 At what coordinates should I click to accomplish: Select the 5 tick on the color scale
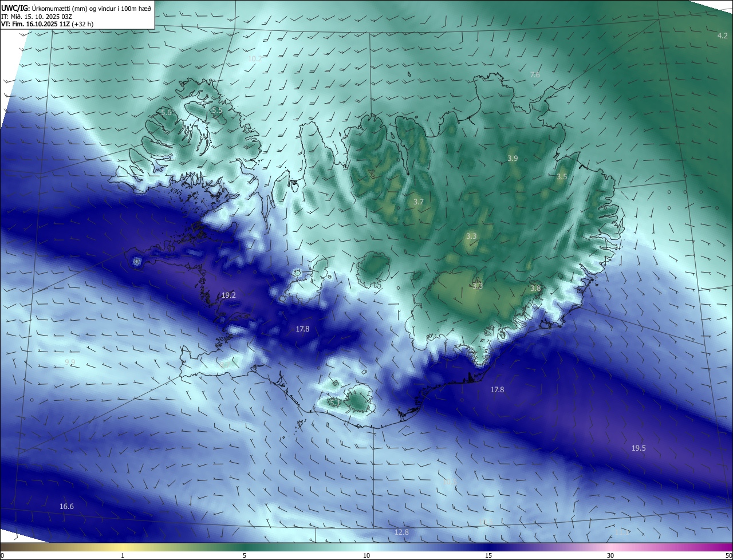coord(245,555)
